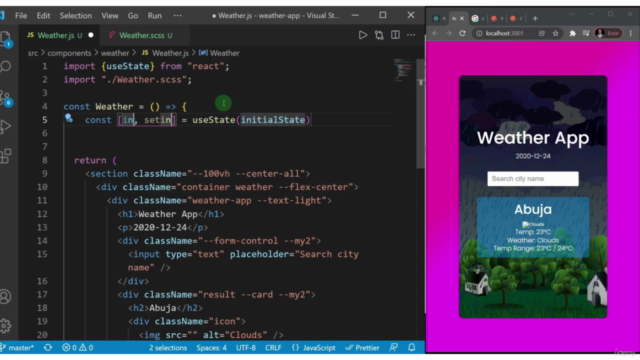Open the Edit menu
Screen dimensions: 640x360
click(43, 16)
